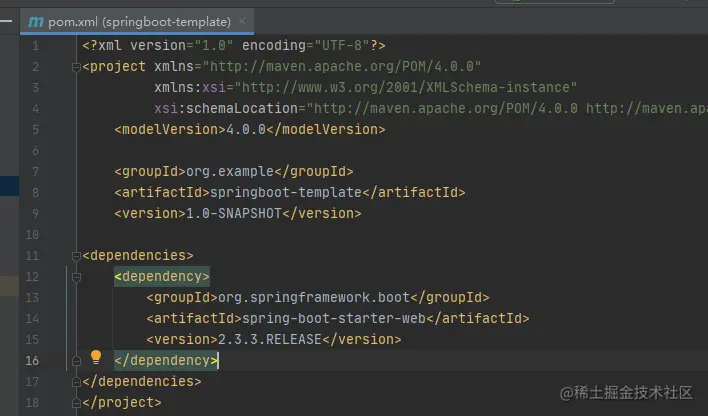Click the lightbulb quick-fix icon on line 16
This screenshot has width=708, height=416.
point(96,357)
